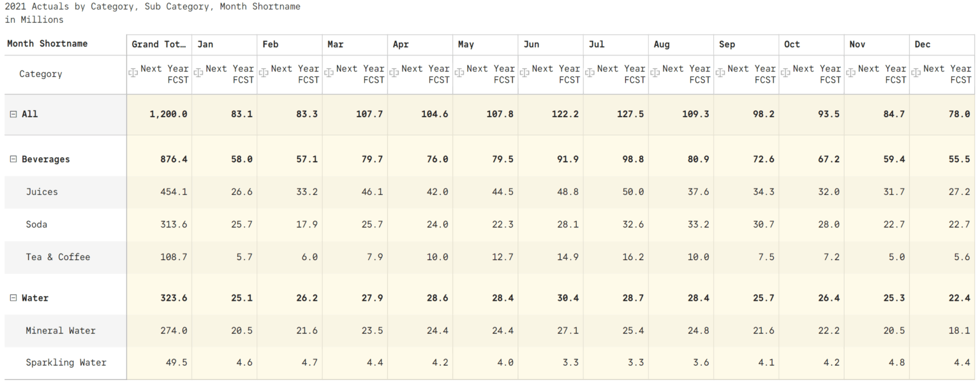
Task: Click the scale icon under the Jul header
Action: tap(590, 73)
